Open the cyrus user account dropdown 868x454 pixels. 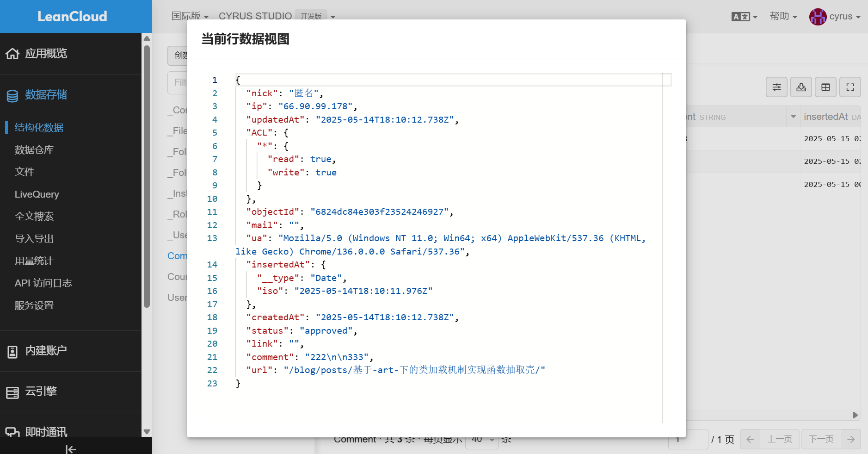(835, 17)
